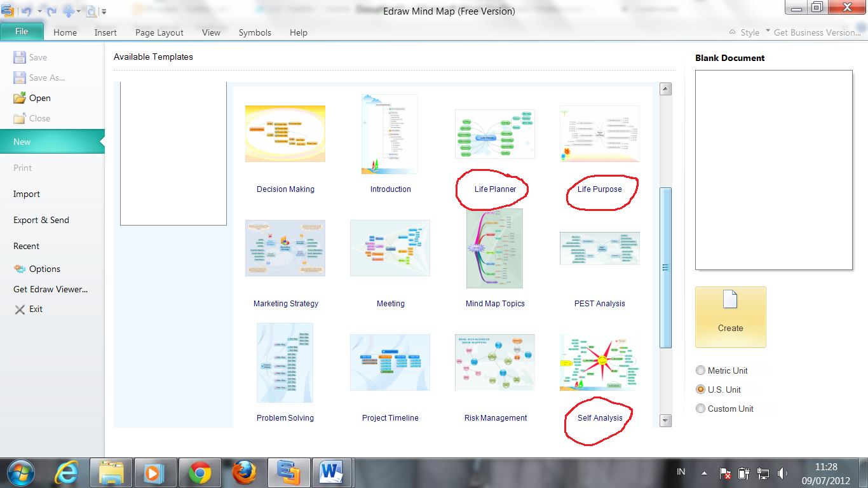Click the Exit X icon

tap(19, 309)
